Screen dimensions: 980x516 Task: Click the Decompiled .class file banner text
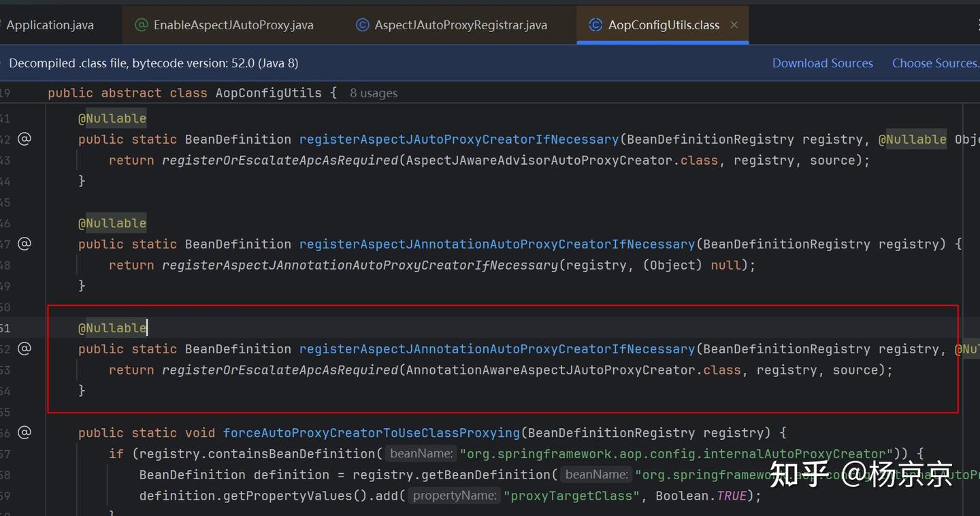153,63
